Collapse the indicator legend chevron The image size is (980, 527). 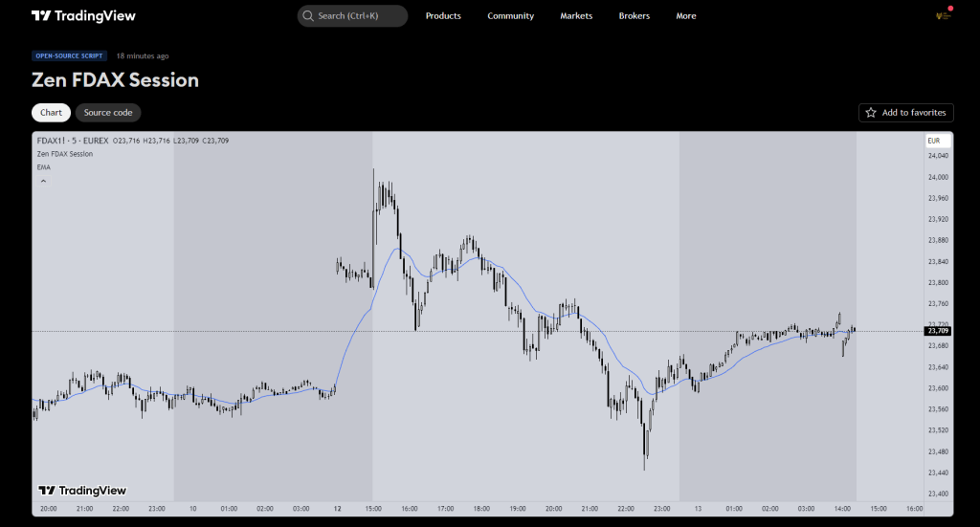click(x=43, y=181)
